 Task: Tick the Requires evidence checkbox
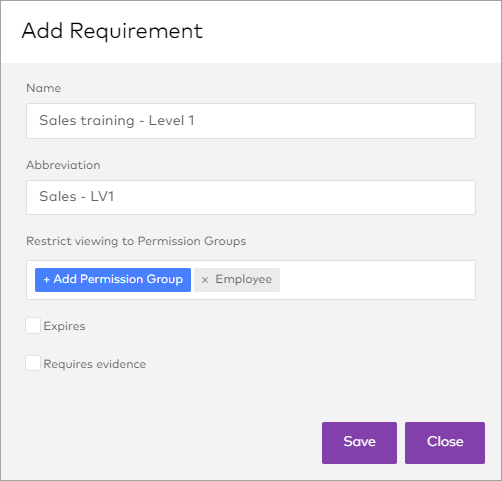(33, 363)
